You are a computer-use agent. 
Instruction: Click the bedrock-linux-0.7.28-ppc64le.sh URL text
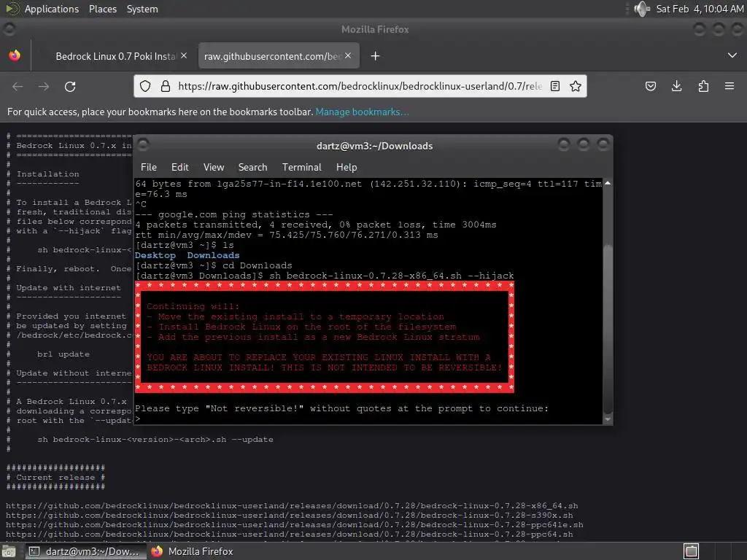click(x=295, y=525)
